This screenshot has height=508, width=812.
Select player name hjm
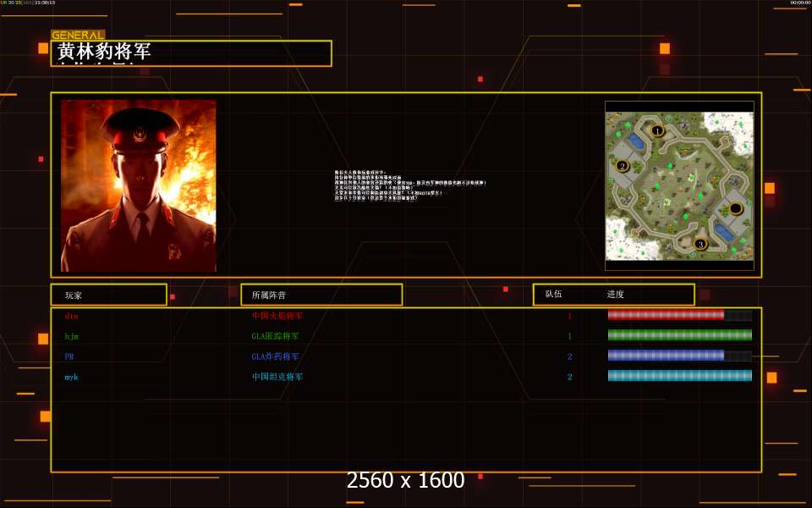pyautogui.click(x=71, y=336)
